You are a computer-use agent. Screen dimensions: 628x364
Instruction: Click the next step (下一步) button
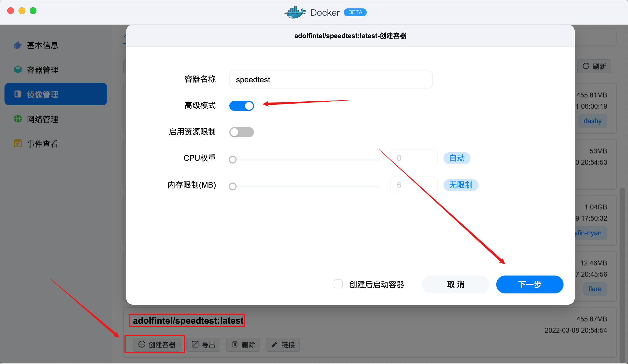tap(530, 284)
